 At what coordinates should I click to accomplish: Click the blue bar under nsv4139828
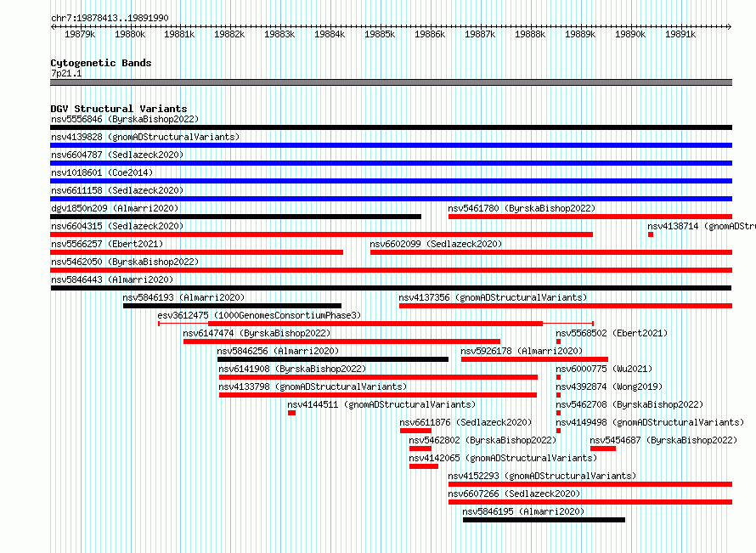click(391, 145)
